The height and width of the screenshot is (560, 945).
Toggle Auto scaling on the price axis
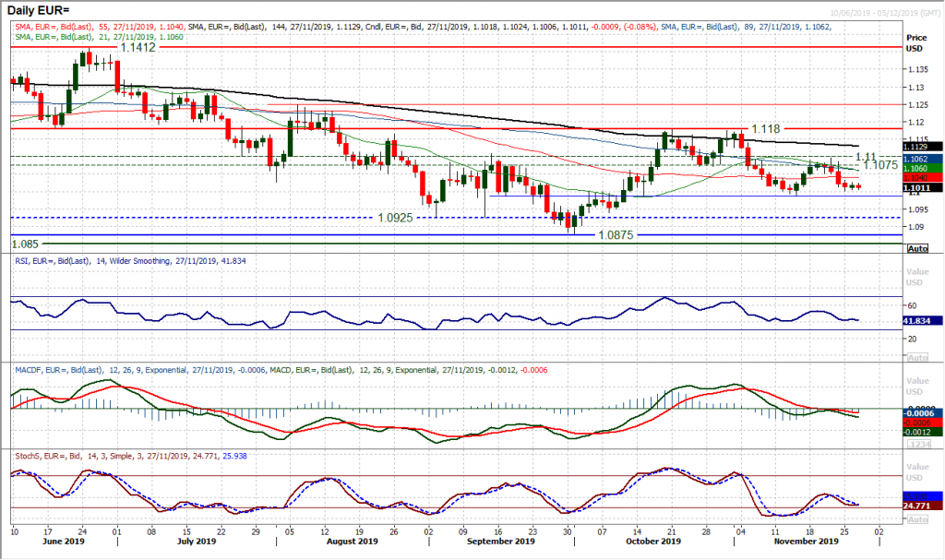916,247
